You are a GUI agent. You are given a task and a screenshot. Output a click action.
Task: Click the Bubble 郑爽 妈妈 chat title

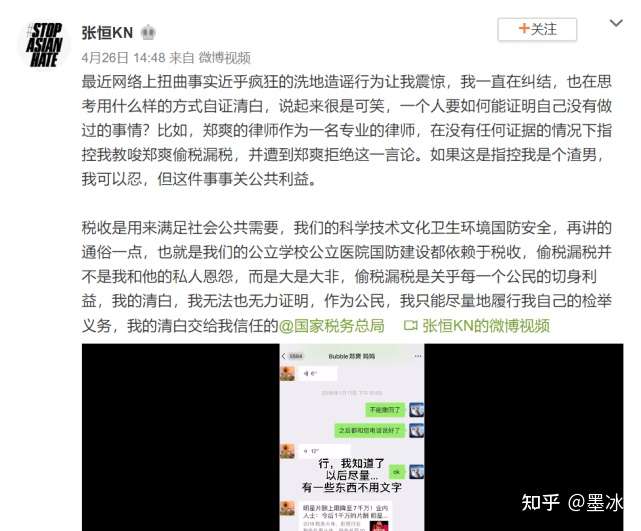click(352, 356)
